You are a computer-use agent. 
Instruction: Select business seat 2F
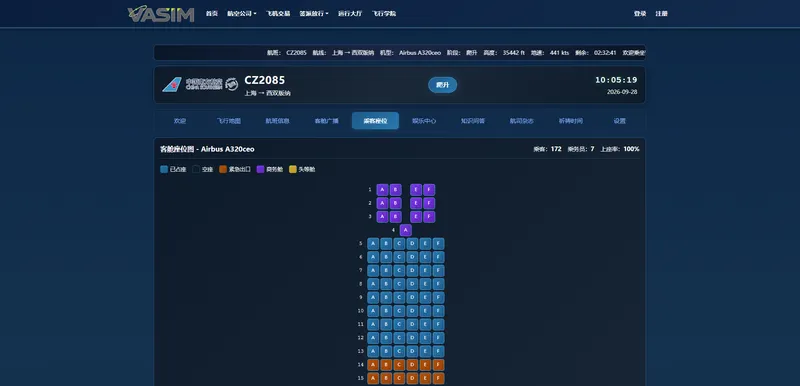tap(429, 203)
